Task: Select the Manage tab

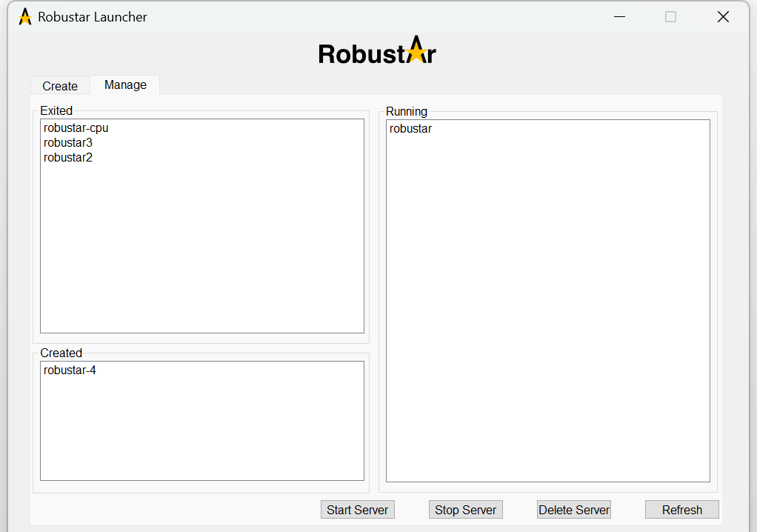Action: pos(125,84)
